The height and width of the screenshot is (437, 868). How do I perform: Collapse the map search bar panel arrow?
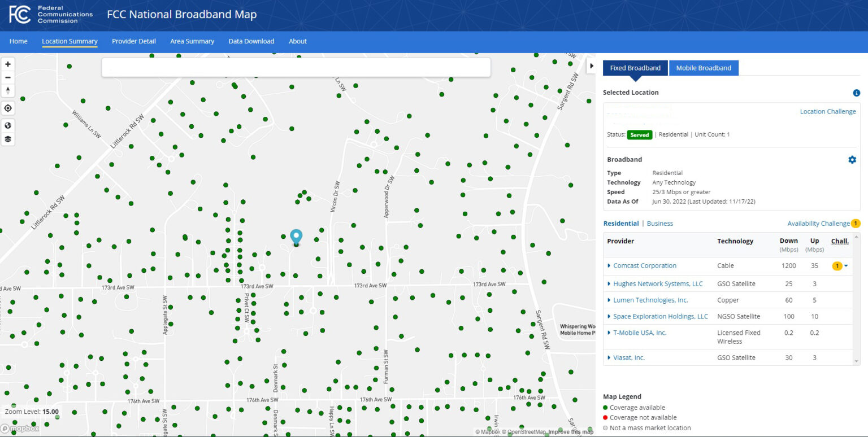pos(591,65)
